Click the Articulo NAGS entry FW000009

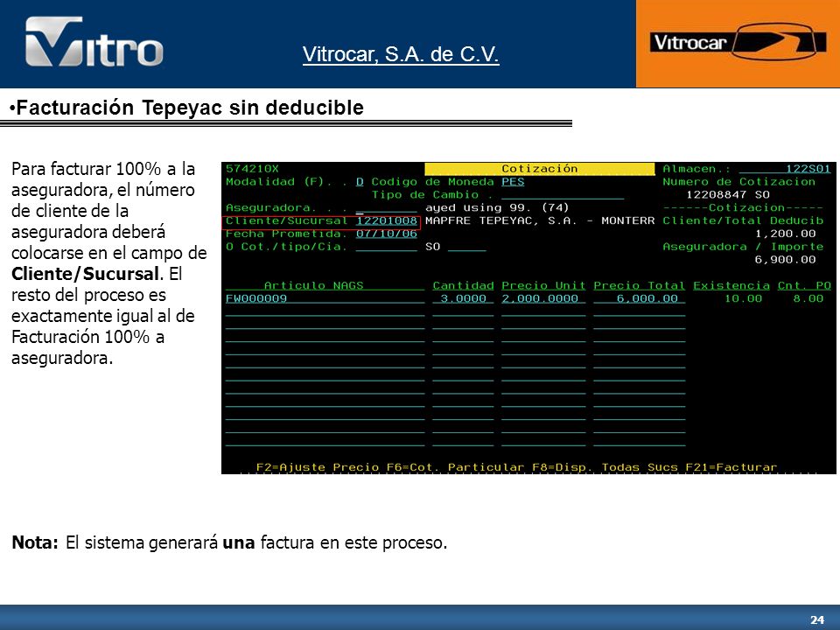(x=256, y=298)
